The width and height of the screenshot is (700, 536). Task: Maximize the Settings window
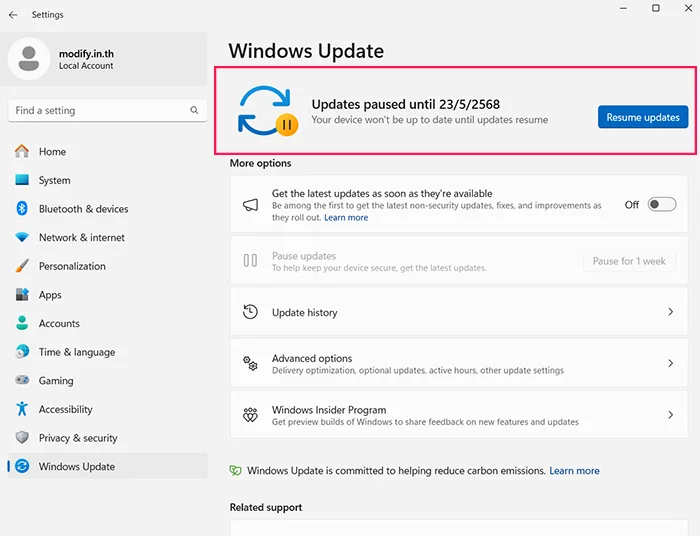click(656, 8)
